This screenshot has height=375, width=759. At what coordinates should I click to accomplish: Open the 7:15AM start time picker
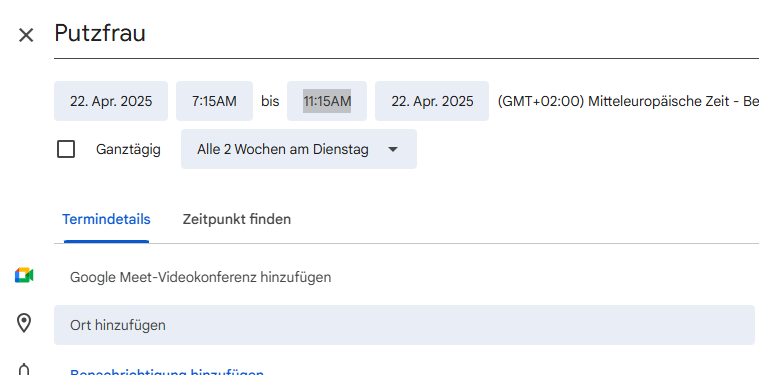click(x=214, y=101)
